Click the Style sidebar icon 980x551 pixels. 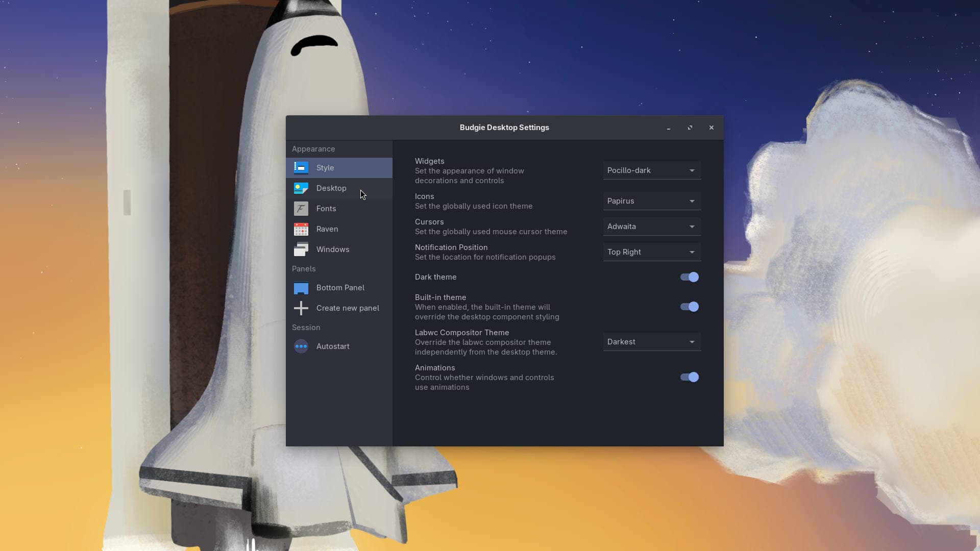(x=301, y=168)
